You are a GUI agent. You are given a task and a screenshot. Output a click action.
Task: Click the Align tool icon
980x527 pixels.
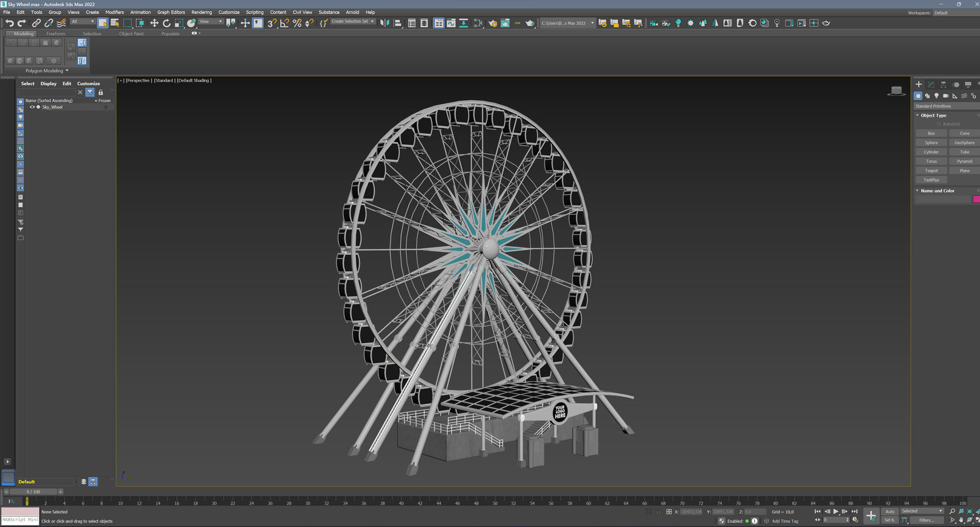pyautogui.click(x=397, y=23)
